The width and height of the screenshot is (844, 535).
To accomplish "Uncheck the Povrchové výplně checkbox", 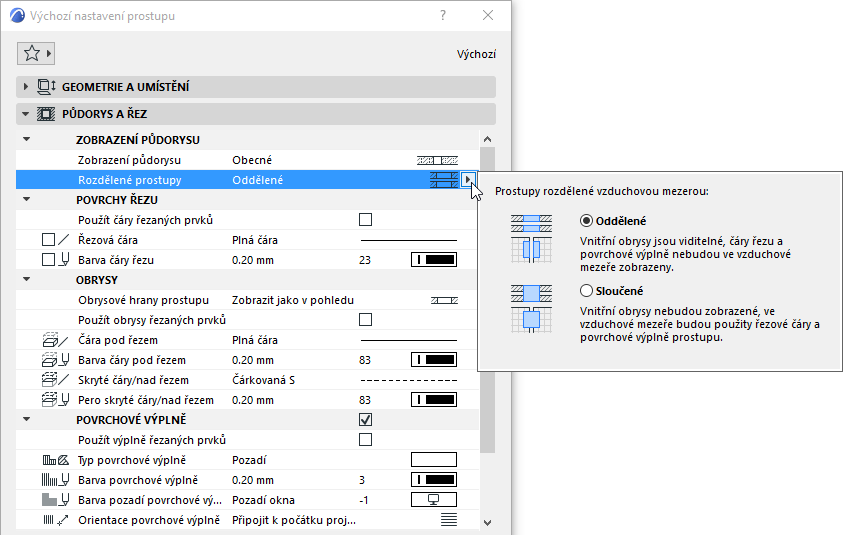I will click(365, 420).
